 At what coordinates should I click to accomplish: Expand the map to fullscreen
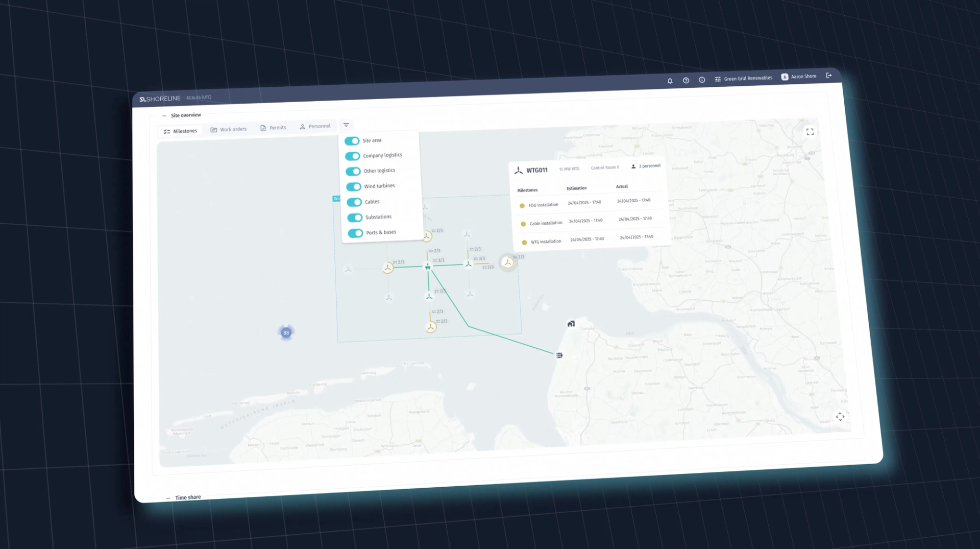click(810, 132)
